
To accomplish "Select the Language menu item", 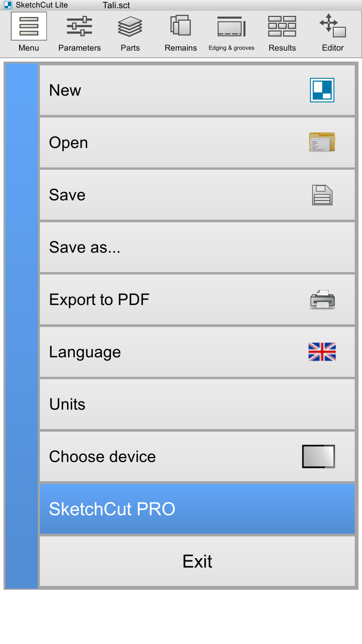I will 197,352.
